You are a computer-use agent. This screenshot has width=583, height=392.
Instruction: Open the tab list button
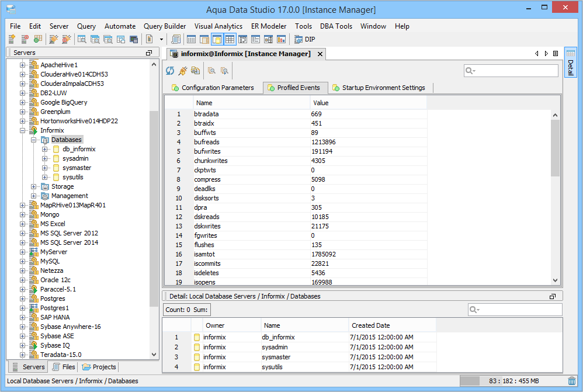556,54
